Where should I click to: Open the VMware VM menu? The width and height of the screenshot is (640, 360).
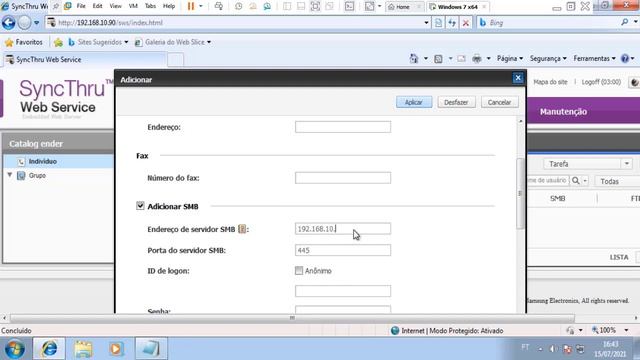coord(133,6)
